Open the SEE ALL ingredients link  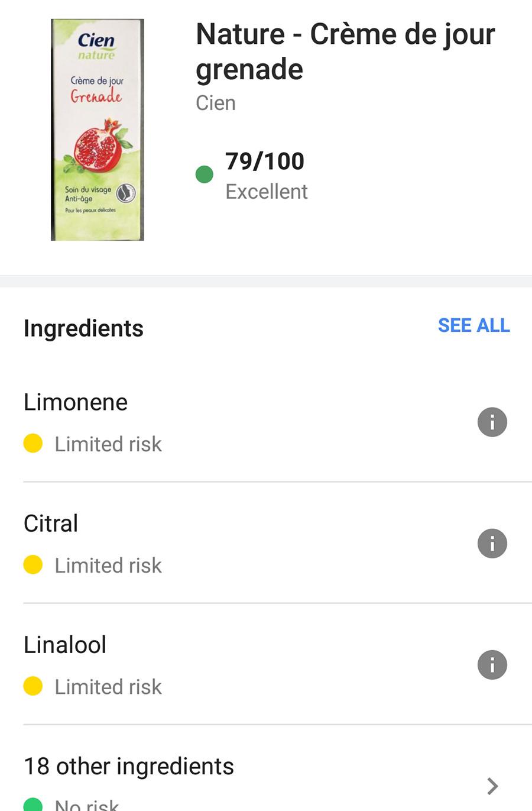click(x=473, y=325)
